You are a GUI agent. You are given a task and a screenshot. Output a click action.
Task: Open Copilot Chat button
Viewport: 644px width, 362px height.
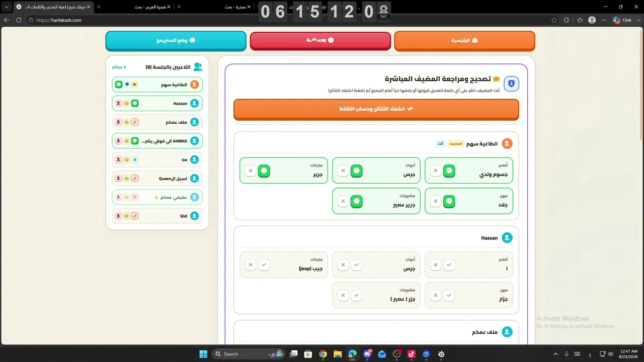click(622, 20)
